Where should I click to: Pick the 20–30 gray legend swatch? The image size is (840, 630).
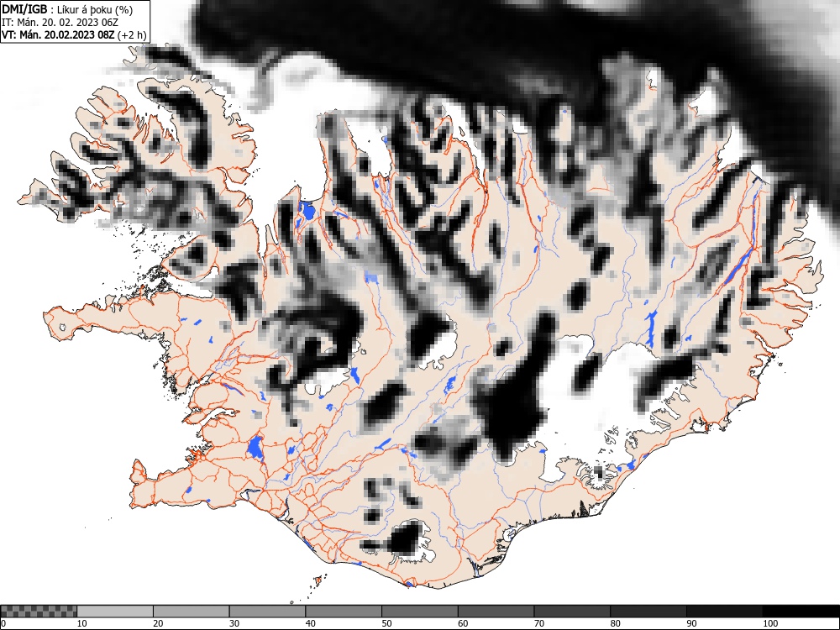[192, 612]
